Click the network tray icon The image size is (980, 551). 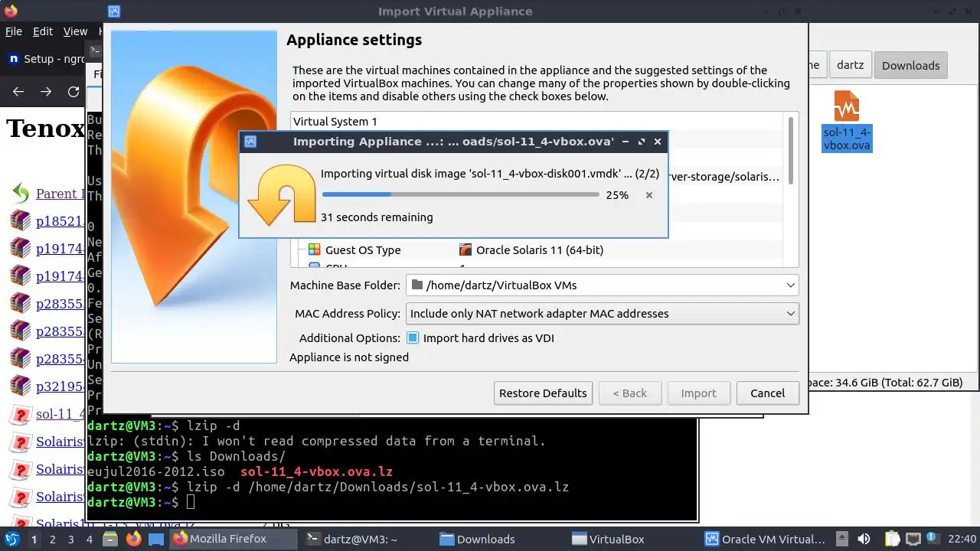[x=915, y=539]
